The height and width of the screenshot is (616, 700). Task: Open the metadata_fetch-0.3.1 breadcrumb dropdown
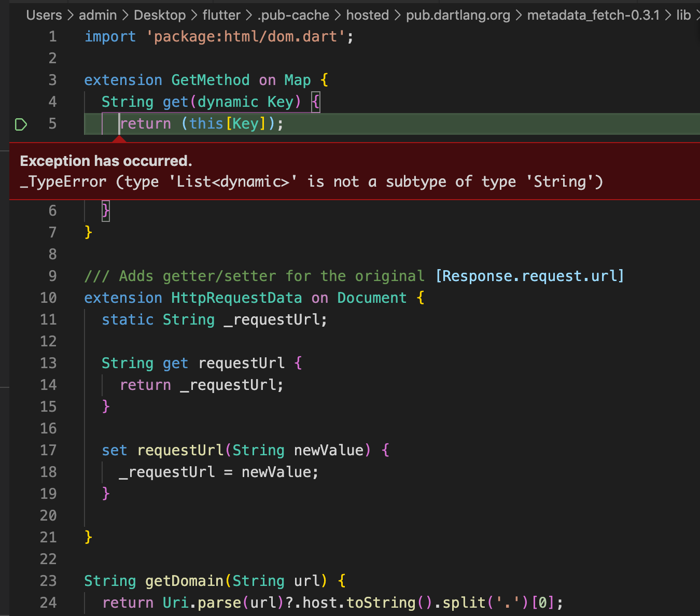click(x=594, y=15)
